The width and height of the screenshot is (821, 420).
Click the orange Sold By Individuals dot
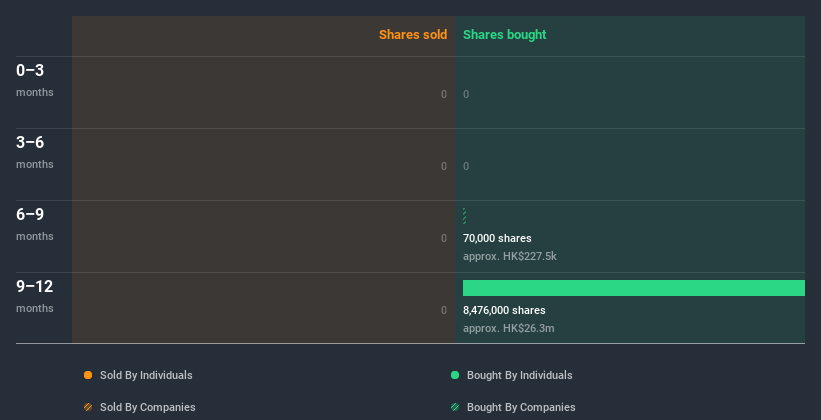coord(88,375)
